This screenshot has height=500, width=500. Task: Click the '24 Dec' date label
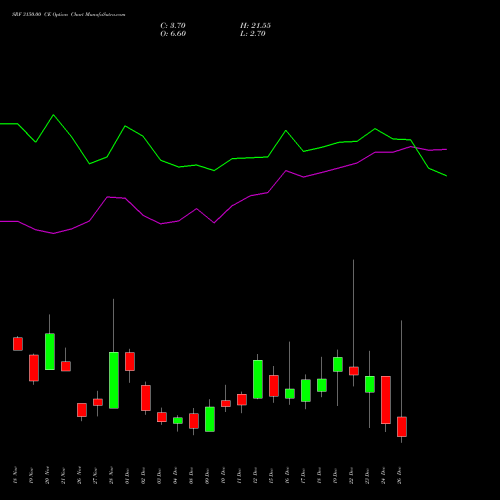[x=383, y=475]
